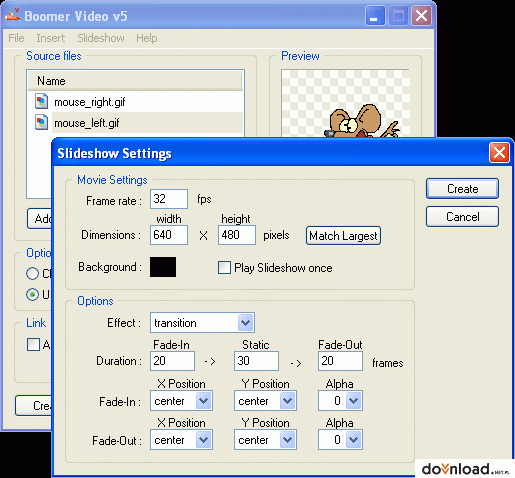Minimize the Boomer Video window
515x478 pixels.
tap(375, 16)
